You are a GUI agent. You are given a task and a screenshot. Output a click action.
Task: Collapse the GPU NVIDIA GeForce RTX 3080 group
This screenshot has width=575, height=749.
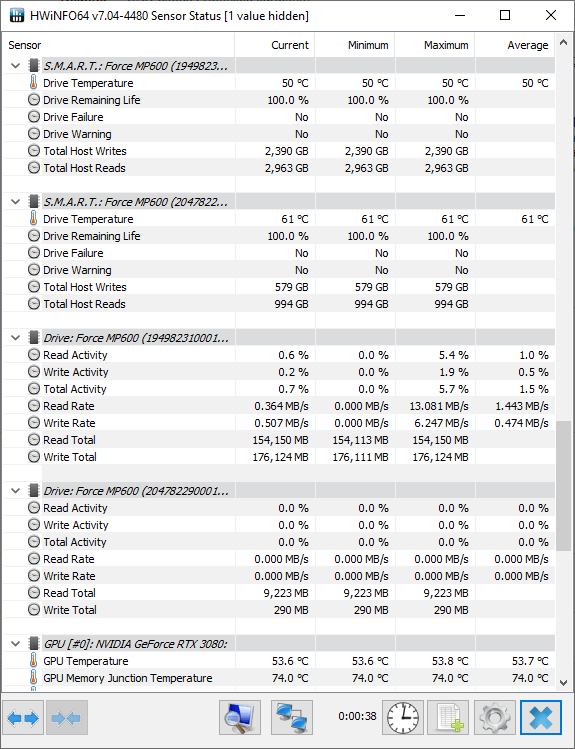click(x=16, y=644)
